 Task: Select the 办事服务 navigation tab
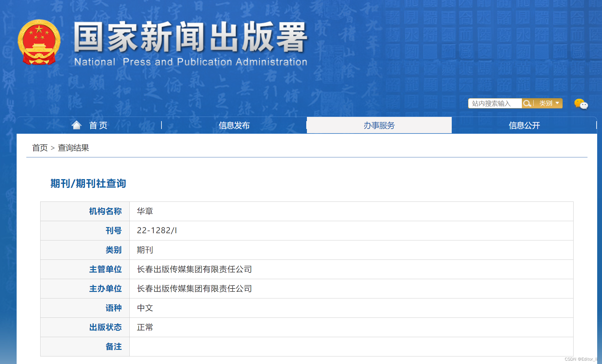(379, 125)
